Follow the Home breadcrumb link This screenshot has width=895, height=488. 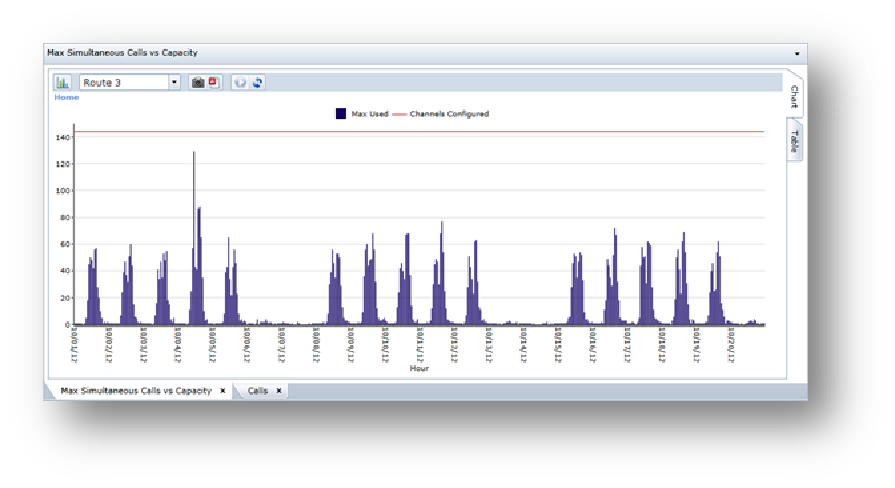pyautogui.click(x=66, y=98)
